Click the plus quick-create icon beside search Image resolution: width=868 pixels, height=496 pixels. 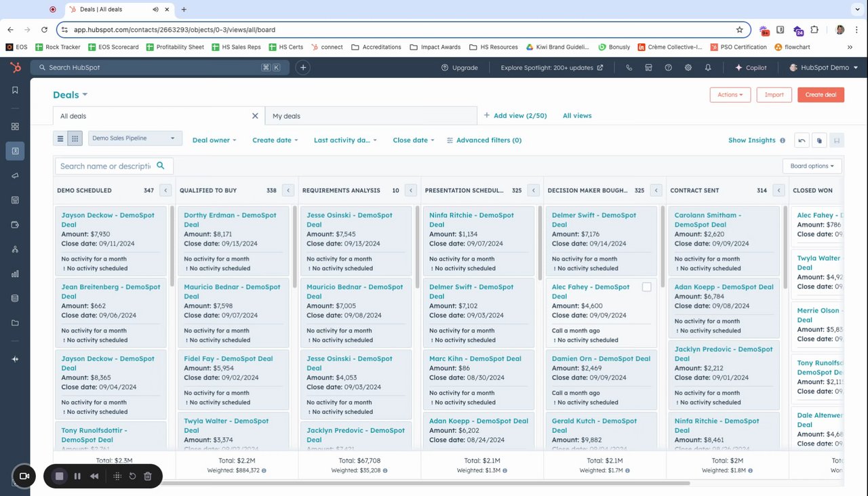[303, 67]
